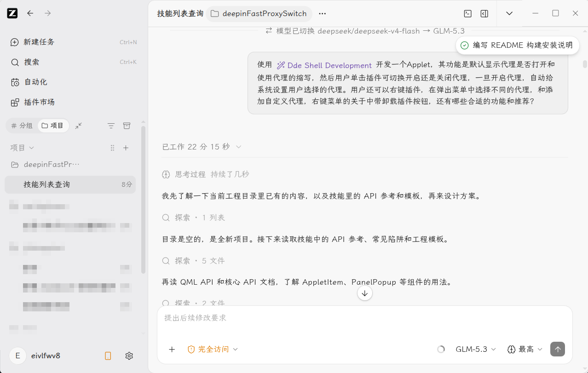Click the send up-arrow button
The height and width of the screenshot is (373, 588).
[x=558, y=349]
